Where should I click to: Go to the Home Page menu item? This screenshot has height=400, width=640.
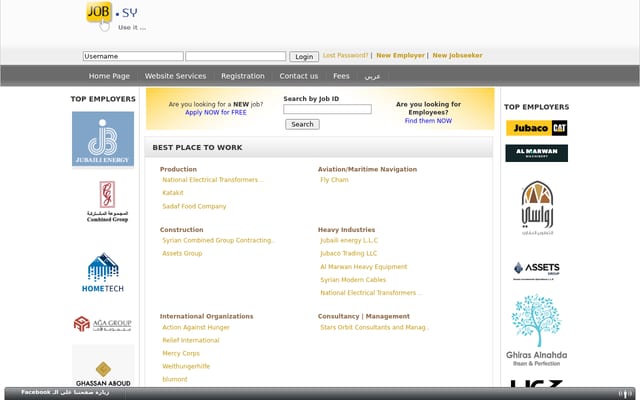coord(109,76)
